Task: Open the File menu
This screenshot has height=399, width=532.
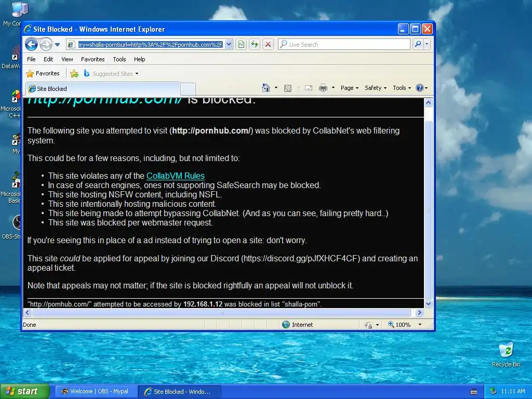Action: 31,59
